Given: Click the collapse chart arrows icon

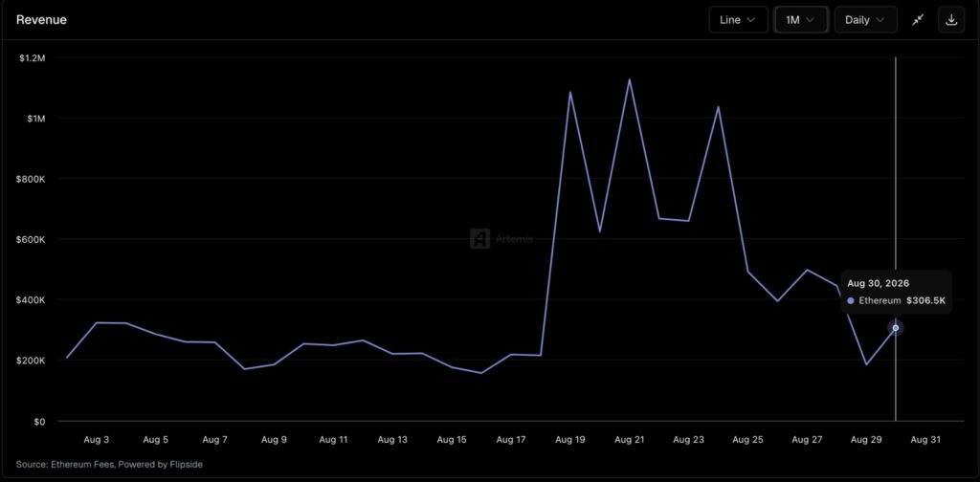Looking at the screenshot, I should click(x=918, y=20).
